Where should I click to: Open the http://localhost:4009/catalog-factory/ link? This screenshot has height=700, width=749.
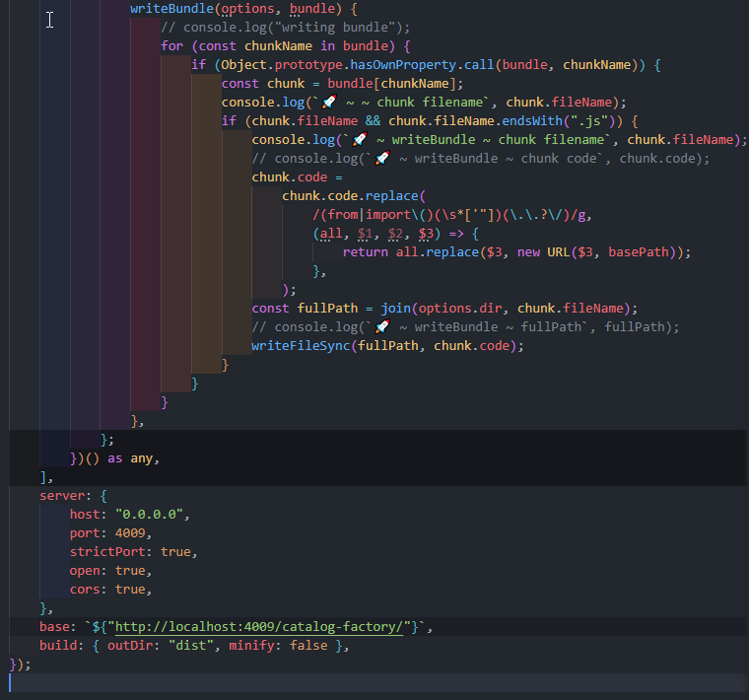tap(259, 626)
